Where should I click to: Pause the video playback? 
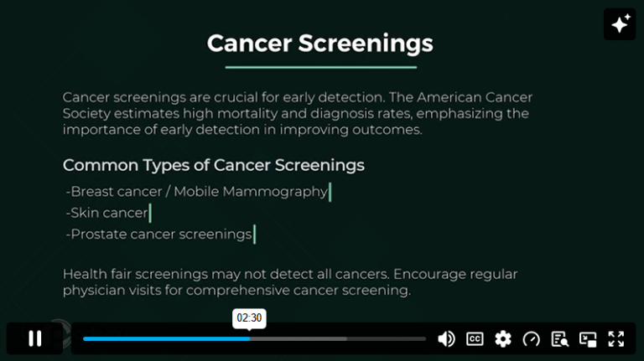click(x=35, y=338)
